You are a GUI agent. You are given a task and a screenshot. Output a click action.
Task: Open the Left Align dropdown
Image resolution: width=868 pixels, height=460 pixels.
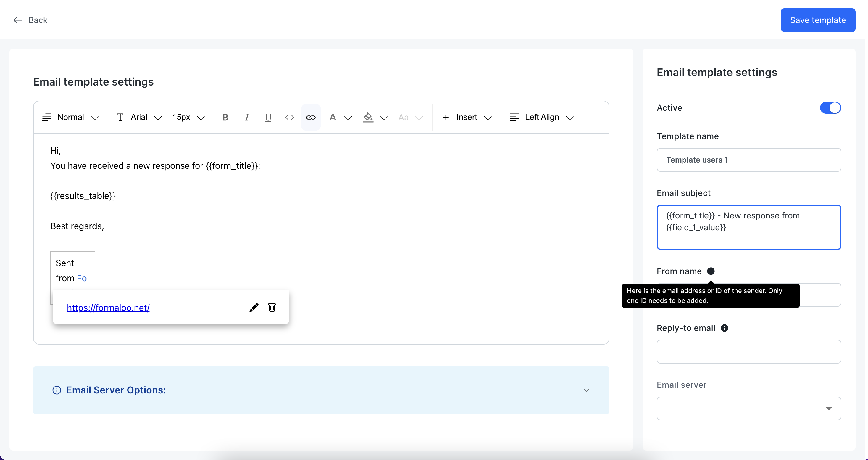point(542,117)
